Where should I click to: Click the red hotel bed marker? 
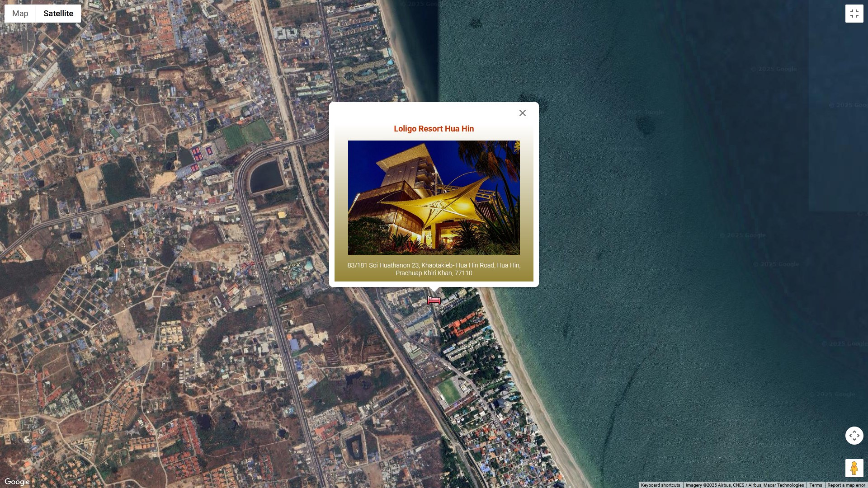[x=434, y=300]
